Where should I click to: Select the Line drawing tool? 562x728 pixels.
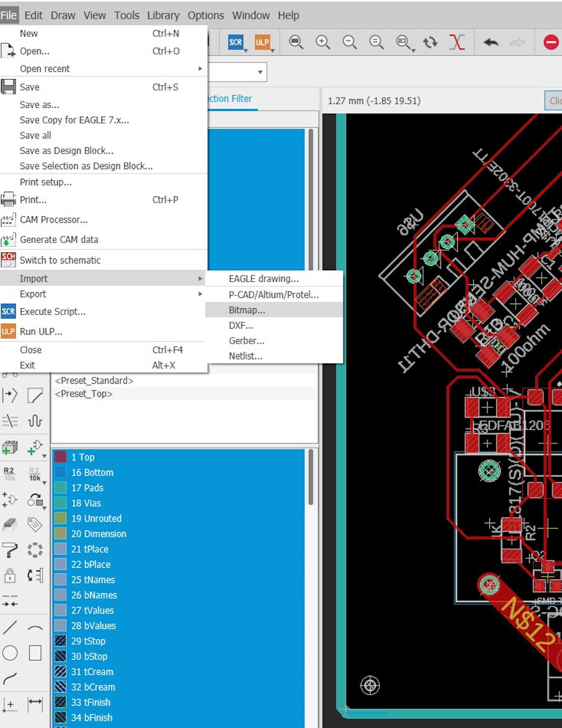[x=10, y=627]
